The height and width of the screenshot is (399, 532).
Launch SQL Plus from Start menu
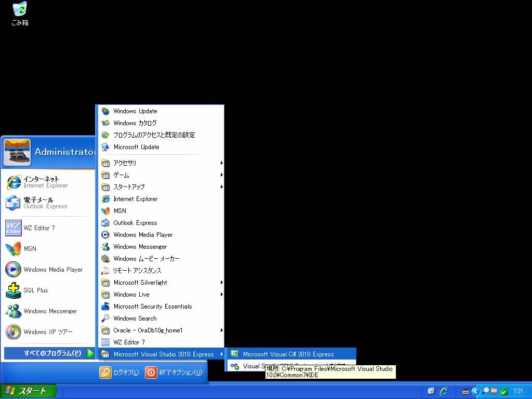click(x=35, y=290)
